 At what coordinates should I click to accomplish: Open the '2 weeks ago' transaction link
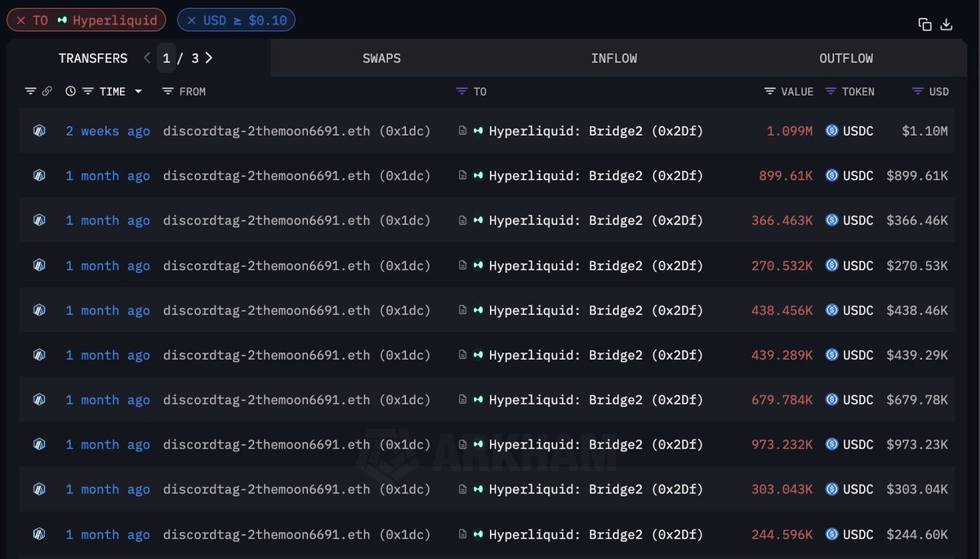tap(108, 131)
